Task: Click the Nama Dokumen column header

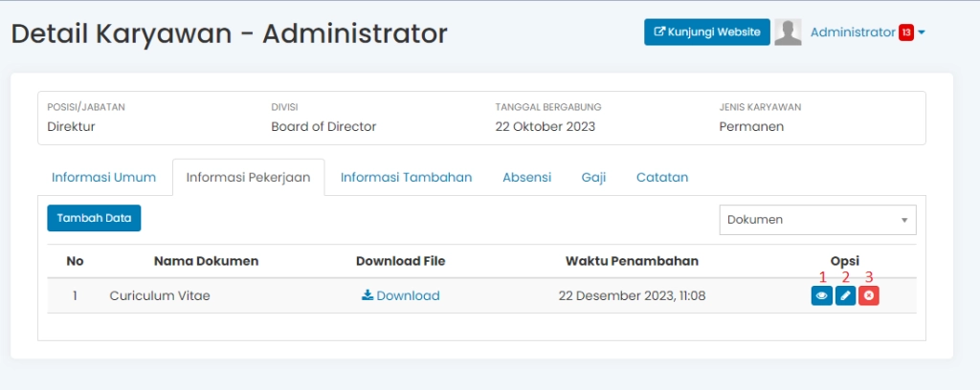Action: coord(206,261)
